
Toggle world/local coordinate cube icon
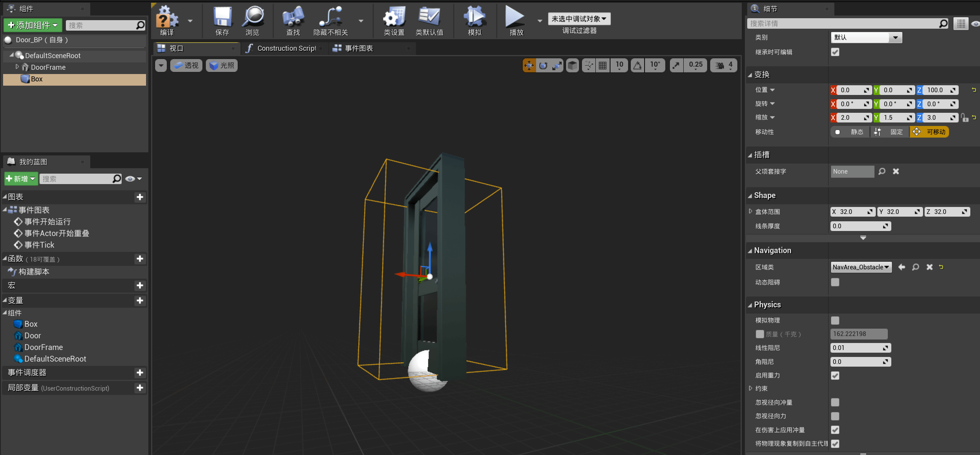click(573, 65)
